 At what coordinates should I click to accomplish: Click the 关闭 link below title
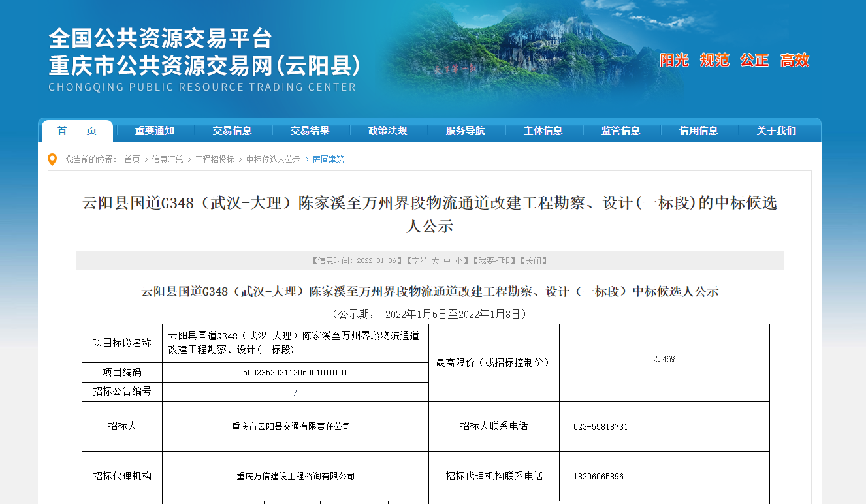(534, 260)
